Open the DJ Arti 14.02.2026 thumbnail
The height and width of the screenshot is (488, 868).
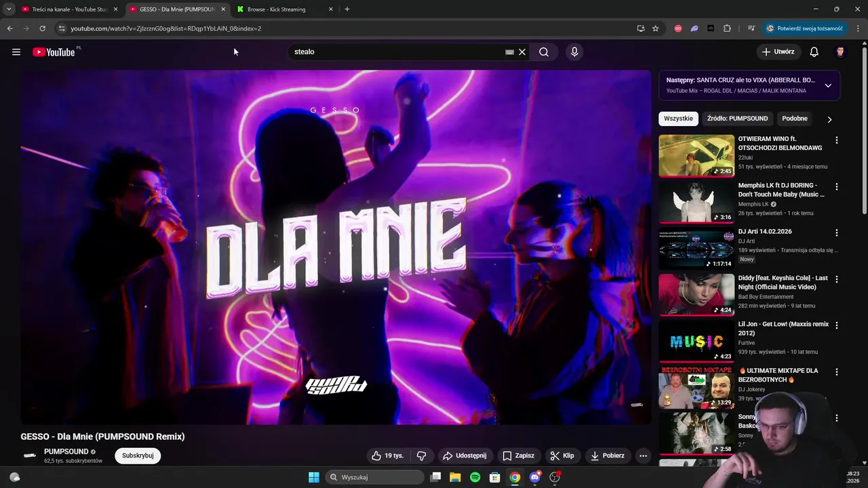[696, 248]
